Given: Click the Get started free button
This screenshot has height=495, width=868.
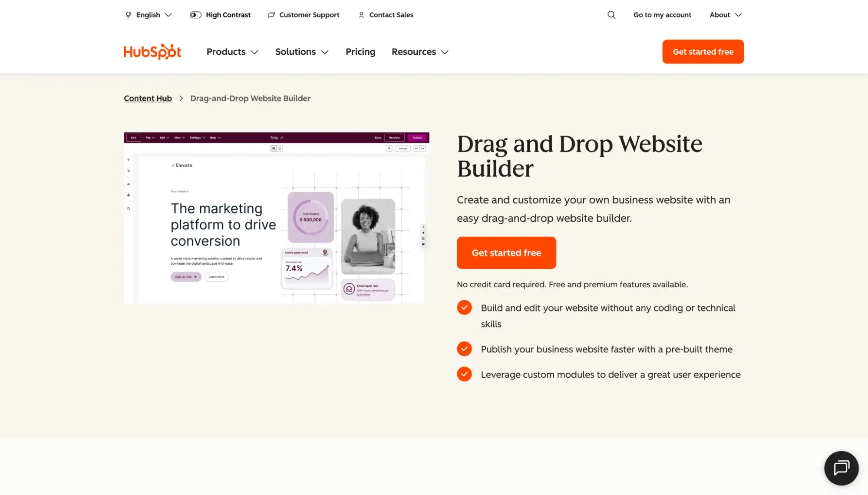Looking at the screenshot, I should [506, 252].
